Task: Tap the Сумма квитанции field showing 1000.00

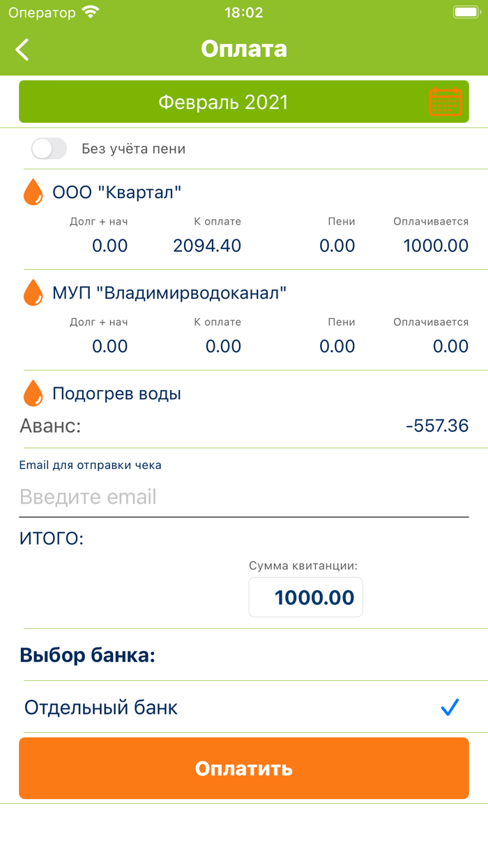Action: click(x=305, y=597)
